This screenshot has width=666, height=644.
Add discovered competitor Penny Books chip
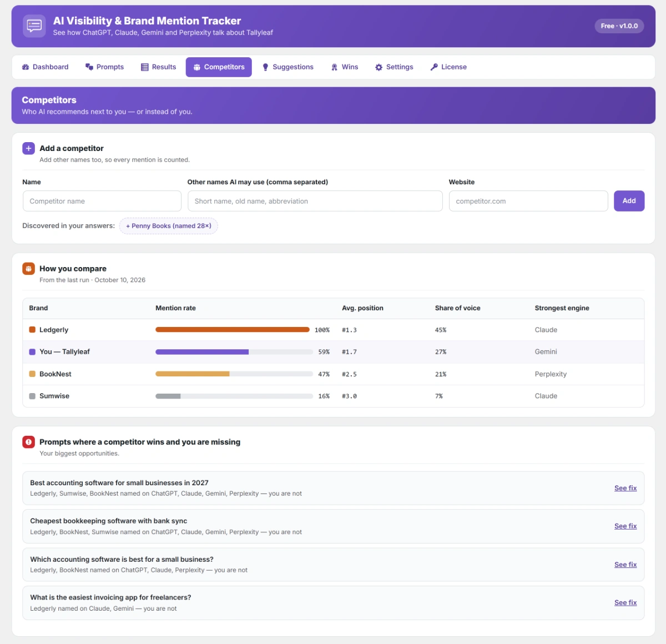(169, 226)
